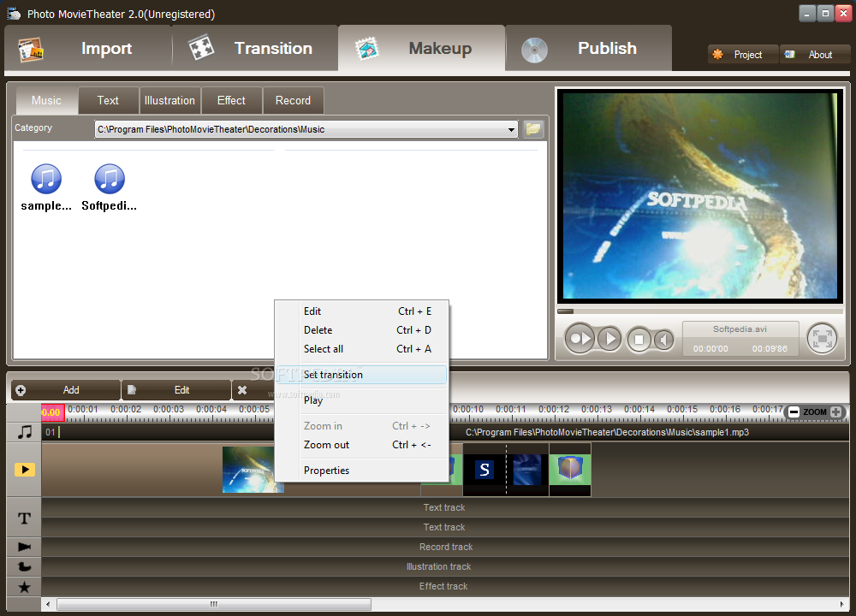Viewport: 856px width, 616px height.
Task: Click the Play button under preview
Action: pos(609,340)
